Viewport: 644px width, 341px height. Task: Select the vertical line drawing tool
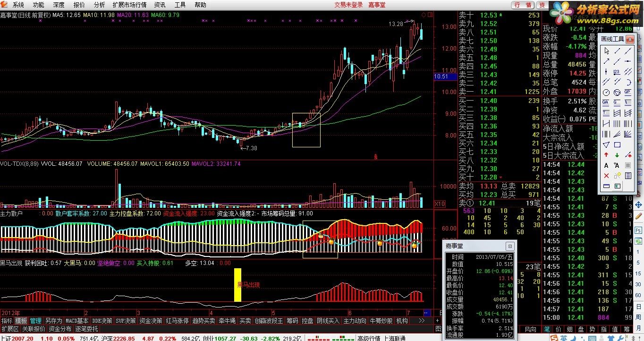coord(606,71)
